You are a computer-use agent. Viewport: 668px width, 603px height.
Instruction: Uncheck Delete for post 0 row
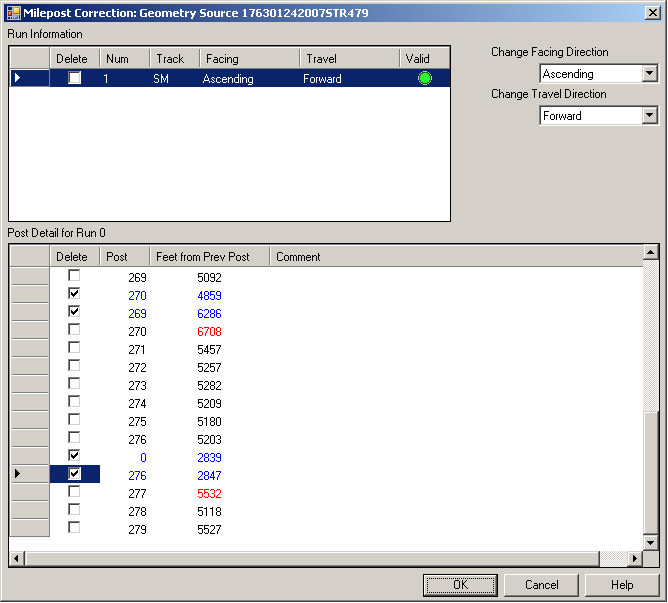[74, 456]
